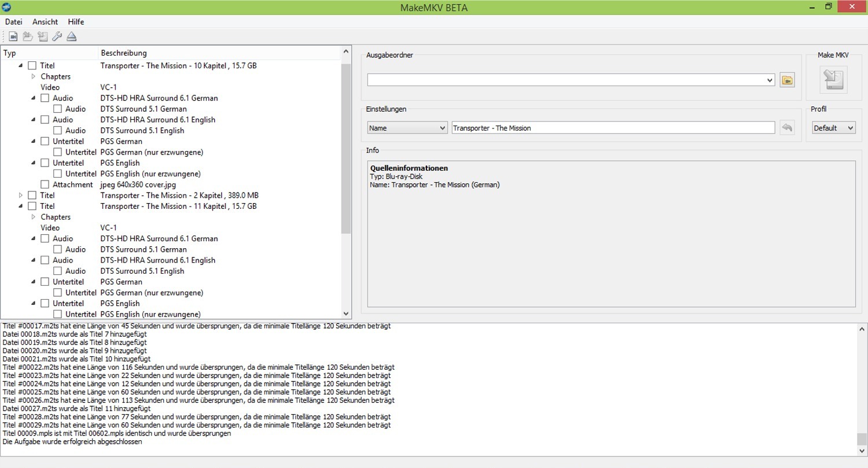Toggle forced PGS German subtitle under 10 Kapitel title

57,152
